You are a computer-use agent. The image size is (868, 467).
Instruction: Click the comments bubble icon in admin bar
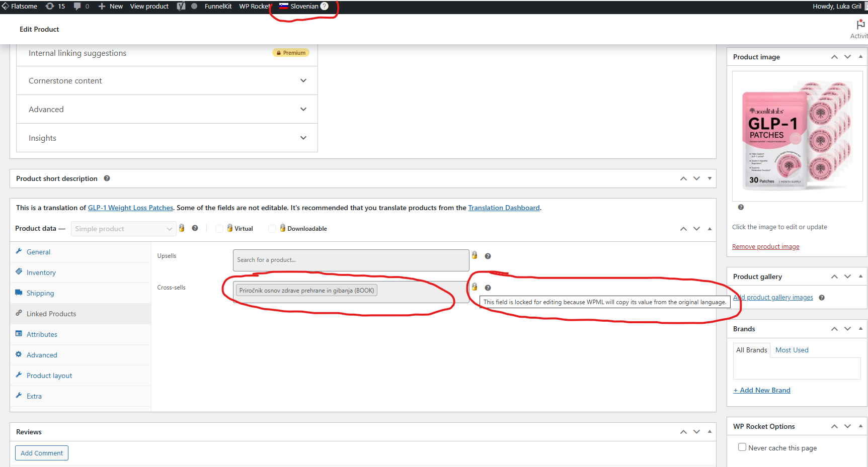pyautogui.click(x=77, y=6)
